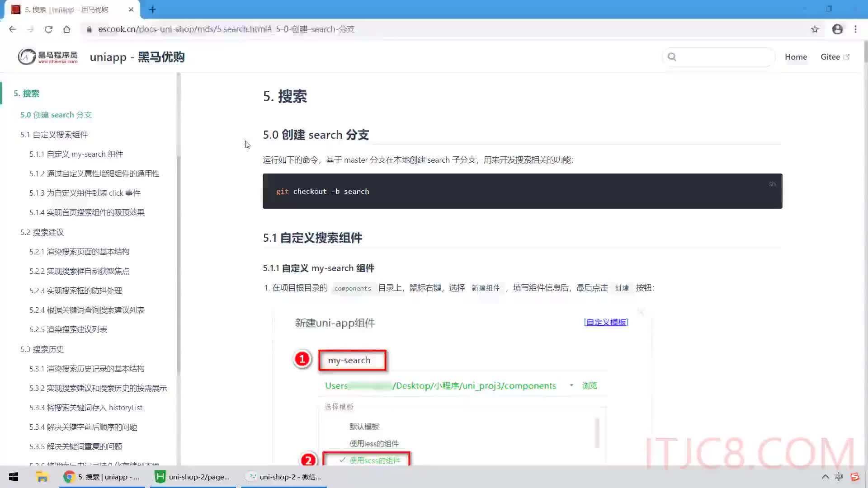Jump to 5.1.3 为自定义组件封装 click 事件

85,193
